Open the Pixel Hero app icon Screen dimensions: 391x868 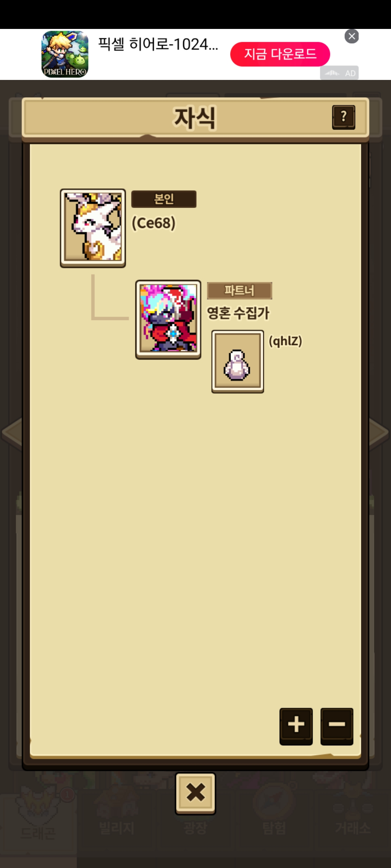(x=65, y=54)
